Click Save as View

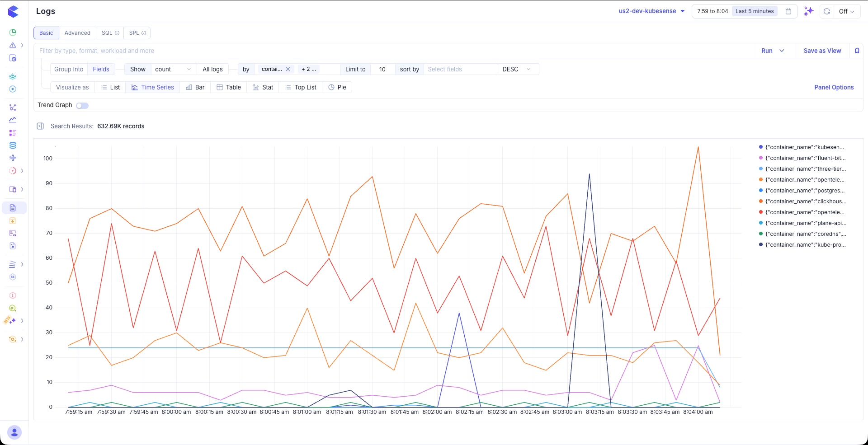pos(822,51)
